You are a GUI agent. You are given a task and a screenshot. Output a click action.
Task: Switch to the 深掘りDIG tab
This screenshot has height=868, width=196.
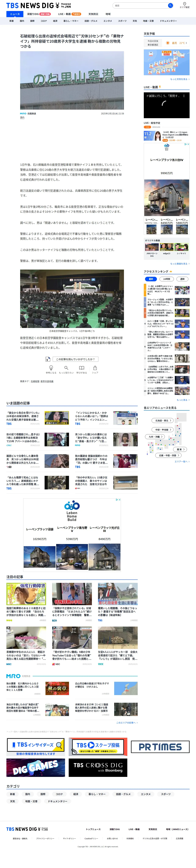click(x=39, y=14)
